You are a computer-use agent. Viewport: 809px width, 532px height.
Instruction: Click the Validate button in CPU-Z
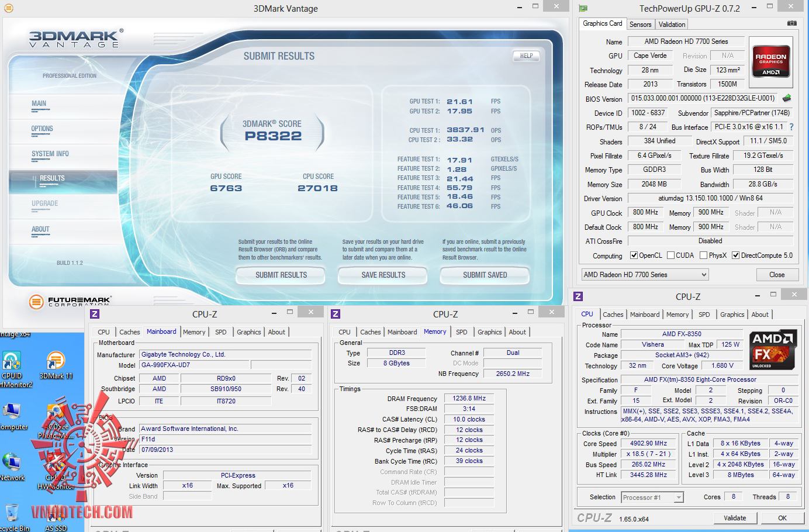735,518
